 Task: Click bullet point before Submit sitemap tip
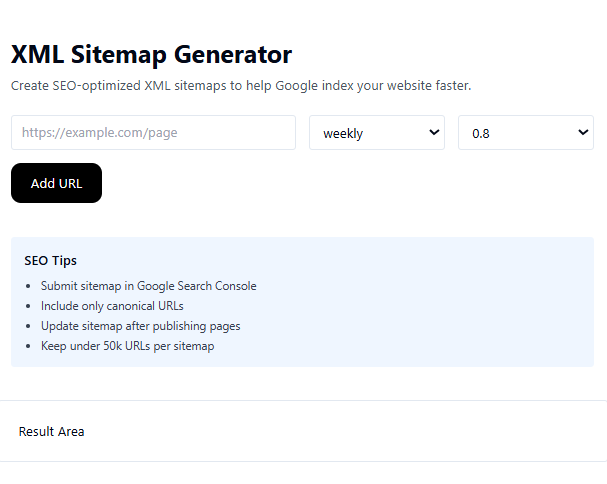[27, 286]
